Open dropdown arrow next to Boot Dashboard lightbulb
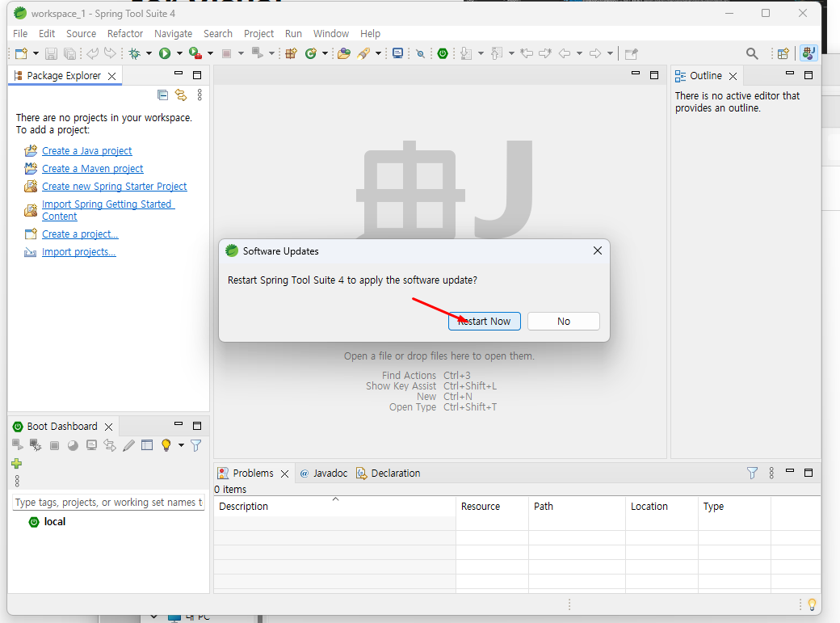Image resolution: width=840 pixels, height=623 pixels. click(181, 445)
